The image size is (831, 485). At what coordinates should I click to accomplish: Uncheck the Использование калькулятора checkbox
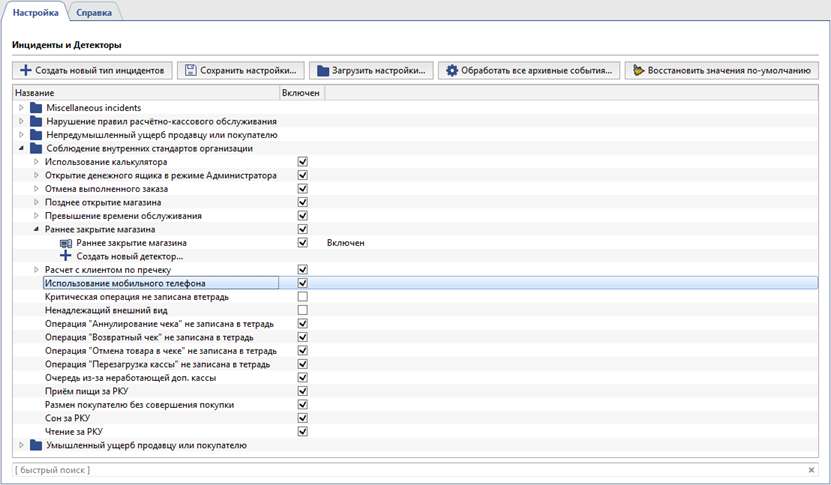click(x=302, y=161)
